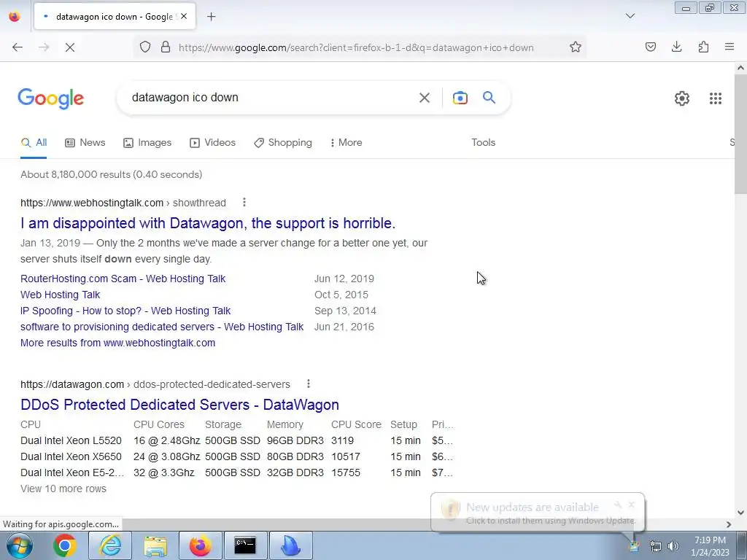Launch Chrome from the taskbar
The image size is (747, 560).
(65, 545)
